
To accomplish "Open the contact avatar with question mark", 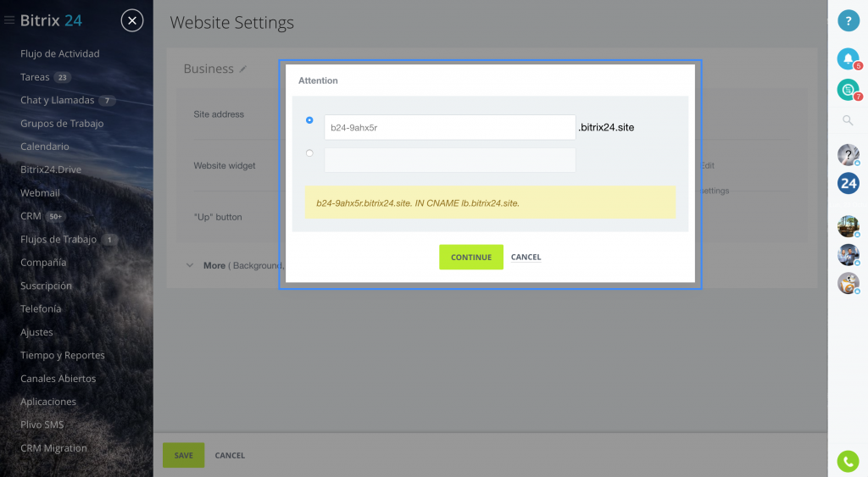I will (x=848, y=155).
